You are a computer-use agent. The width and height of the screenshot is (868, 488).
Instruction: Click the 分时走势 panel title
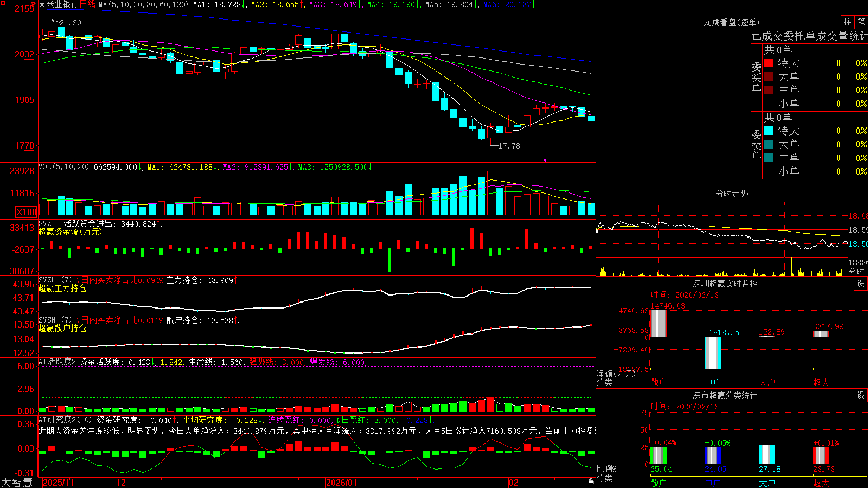tap(731, 194)
